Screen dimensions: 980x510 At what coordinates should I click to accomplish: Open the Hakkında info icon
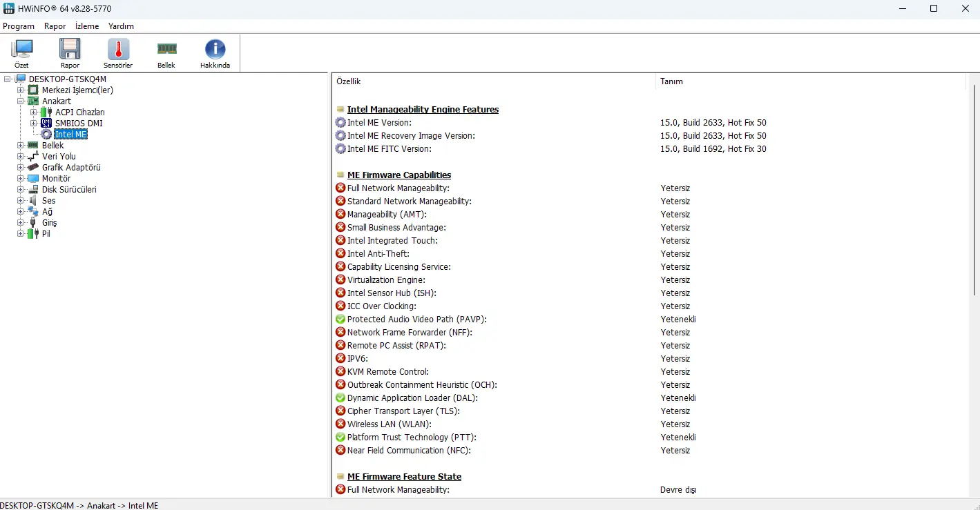coord(215,50)
